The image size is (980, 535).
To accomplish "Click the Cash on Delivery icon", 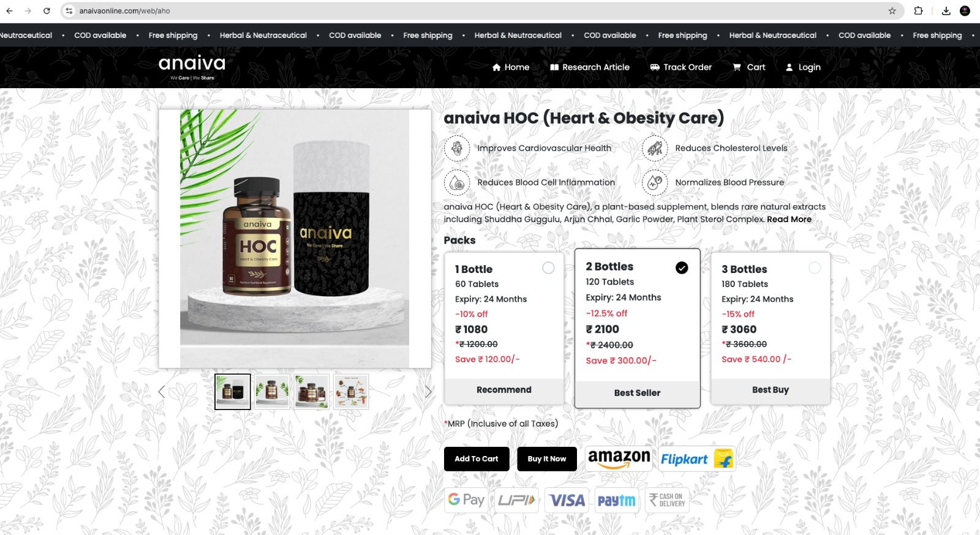I will point(667,500).
